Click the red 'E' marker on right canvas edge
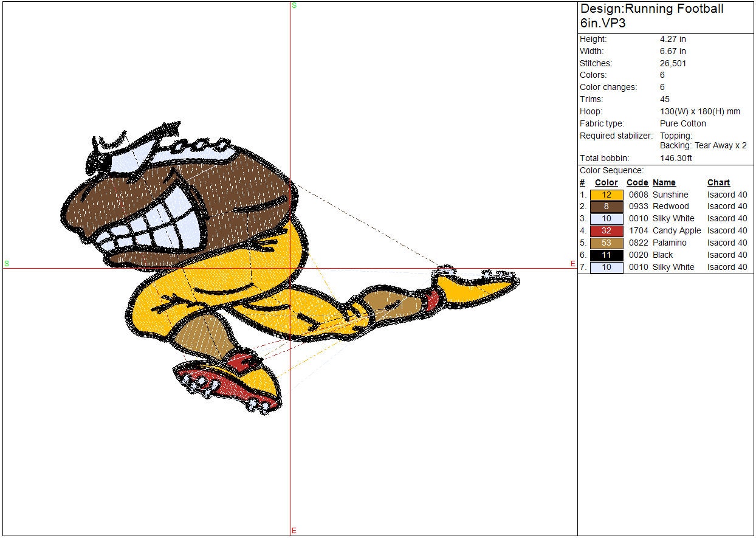The height and width of the screenshot is (538, 756). click(x=572, y=264)
